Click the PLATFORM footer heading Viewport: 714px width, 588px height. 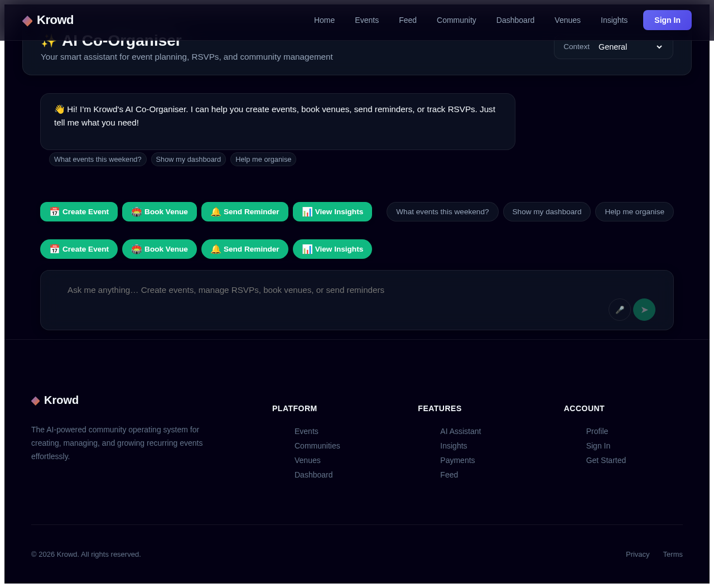pyautogui.click(x=295, y=408)
